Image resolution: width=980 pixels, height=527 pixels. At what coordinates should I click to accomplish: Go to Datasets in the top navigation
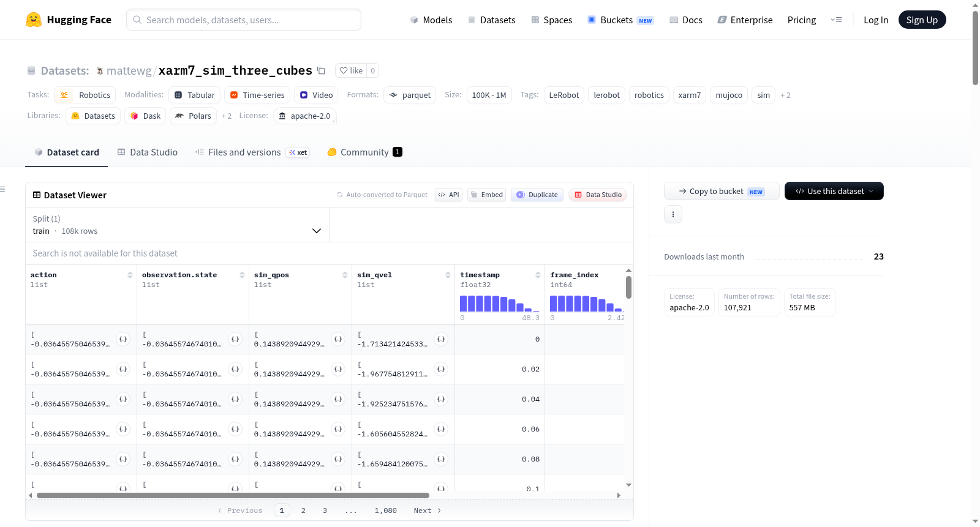click(491, 20)
